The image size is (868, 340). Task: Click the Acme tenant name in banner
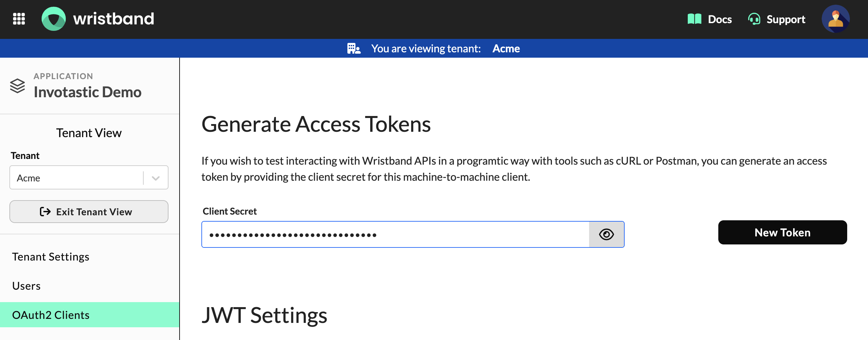point(506,49)
